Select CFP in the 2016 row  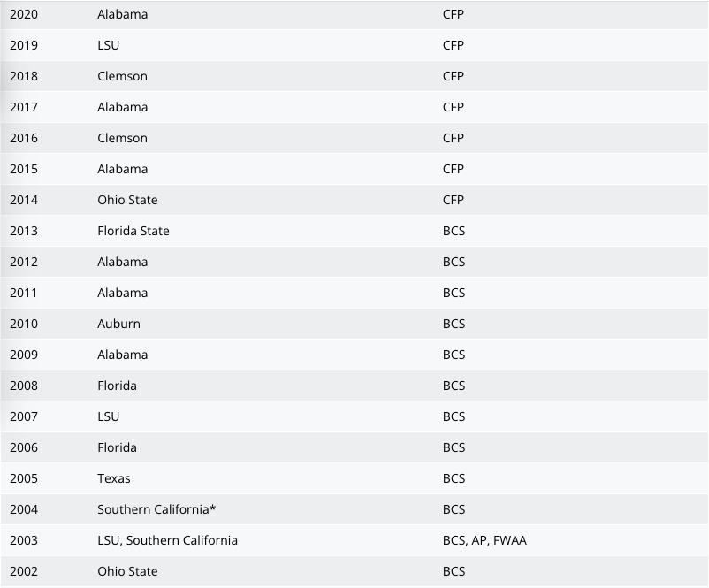tap(454, 138)
